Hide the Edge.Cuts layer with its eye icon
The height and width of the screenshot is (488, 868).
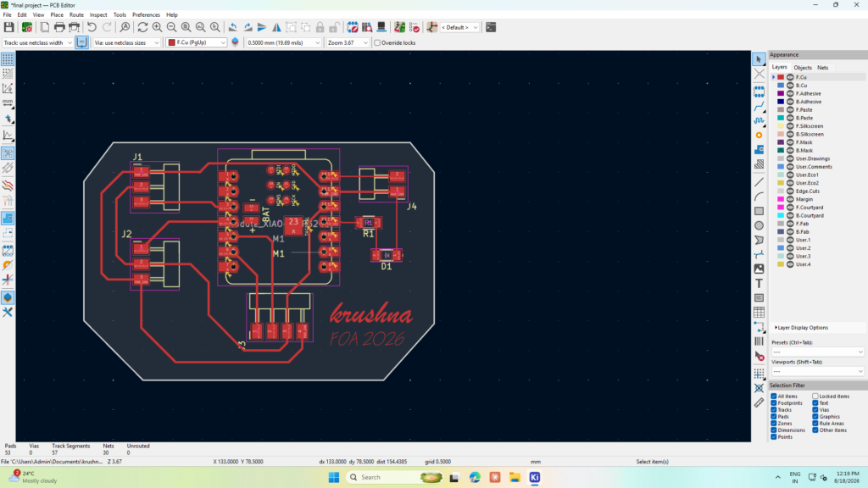791,191
